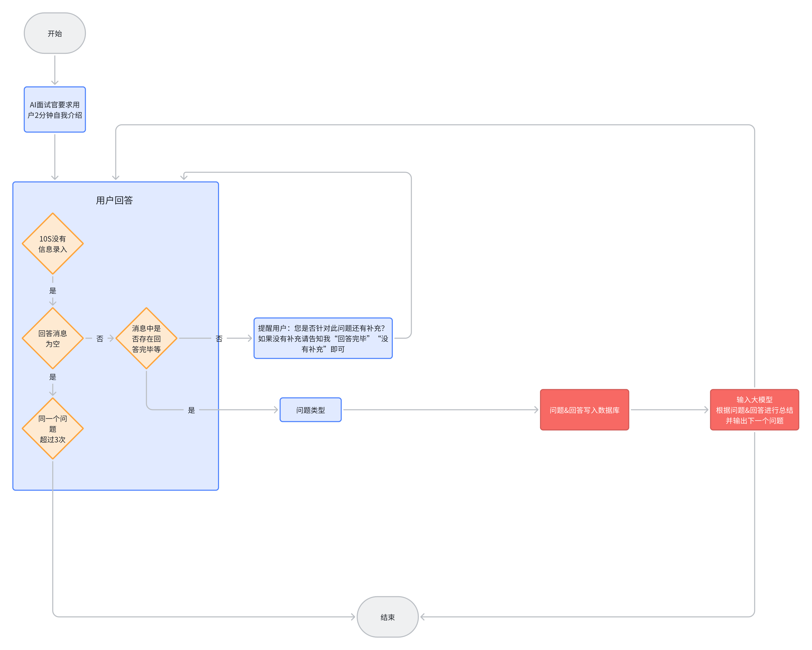Screen dimensions: 812x650
Task: Click the 结束 end node
Action: (x=388, y=617)
